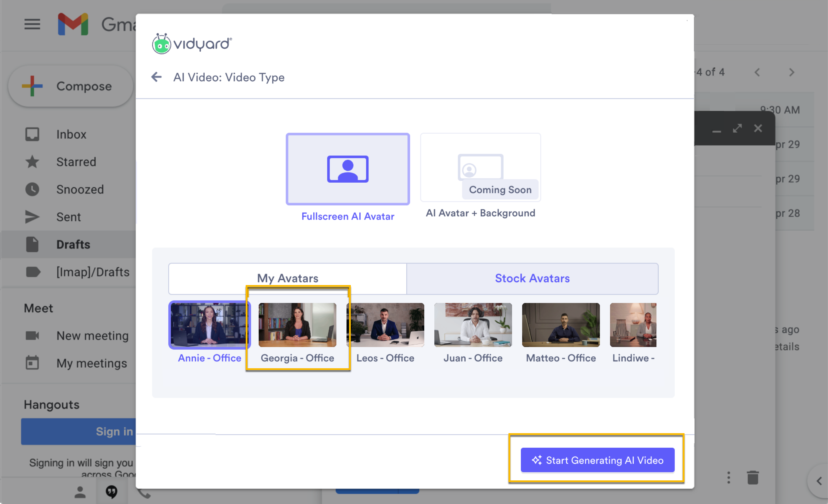Image resolution: width=828 pixels, height=504 pixels.
Task: Click the New meeting camera icon
Action: (x=32, y=336)
